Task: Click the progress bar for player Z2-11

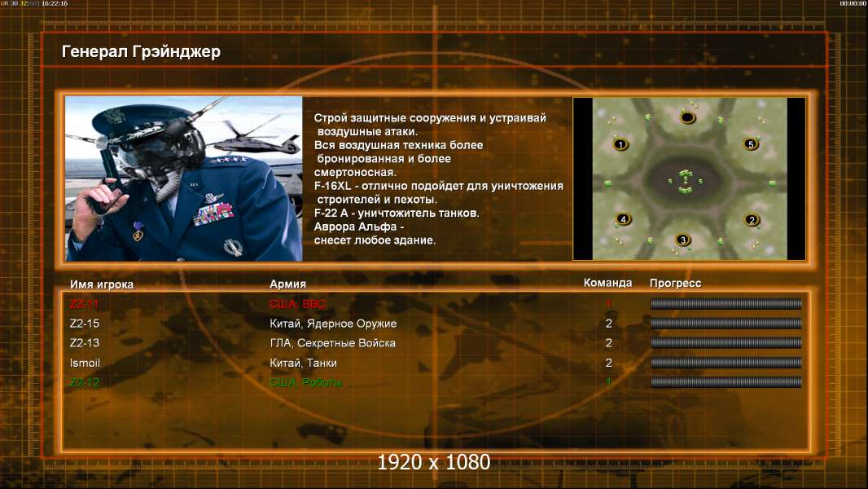Action: [x=726, y=303]
